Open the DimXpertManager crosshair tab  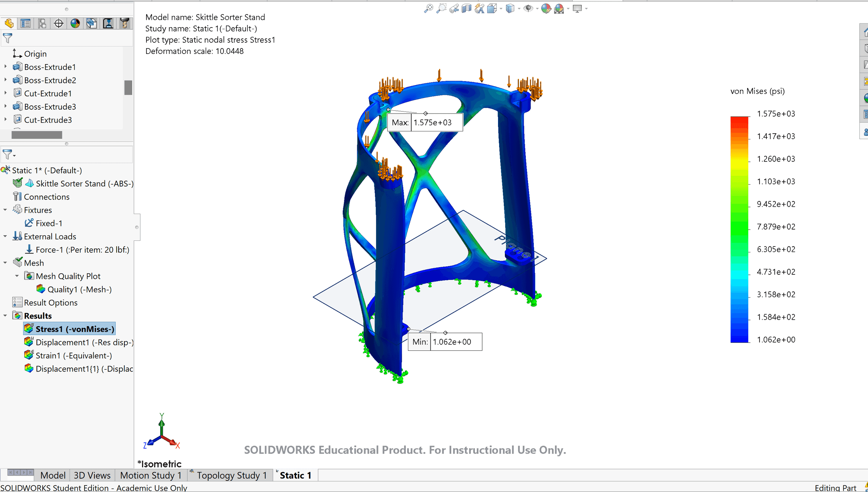(59, 24)
